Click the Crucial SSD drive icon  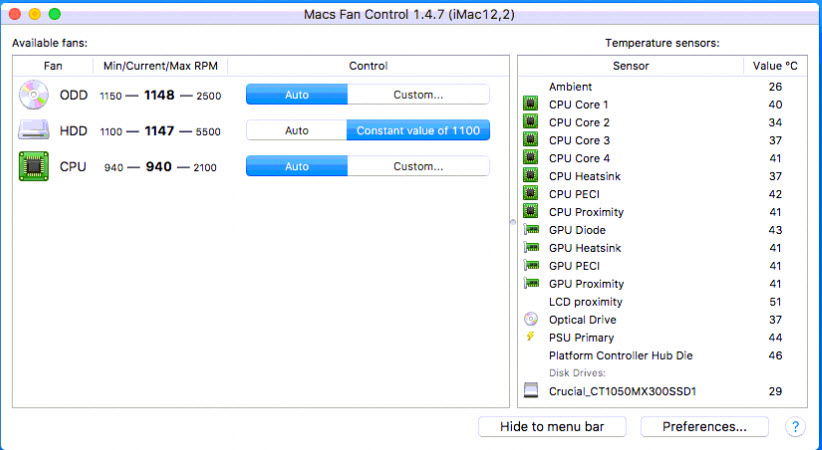point(531,391)
